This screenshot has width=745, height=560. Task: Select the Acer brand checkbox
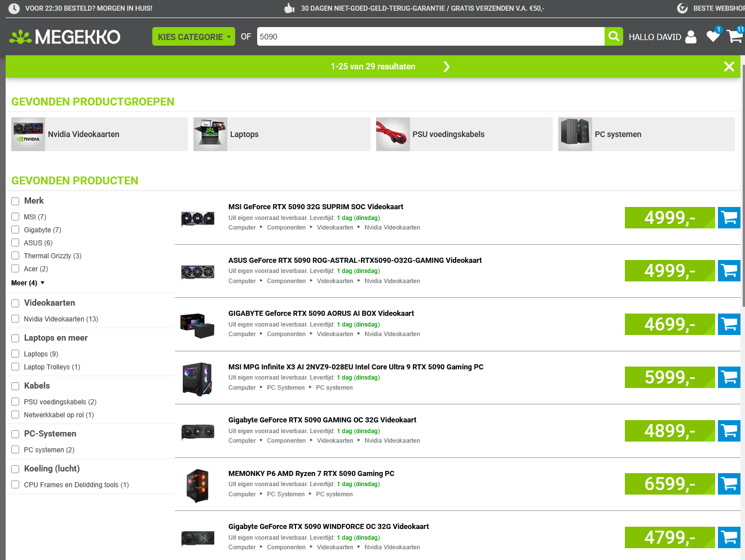(x=15, y=268)
